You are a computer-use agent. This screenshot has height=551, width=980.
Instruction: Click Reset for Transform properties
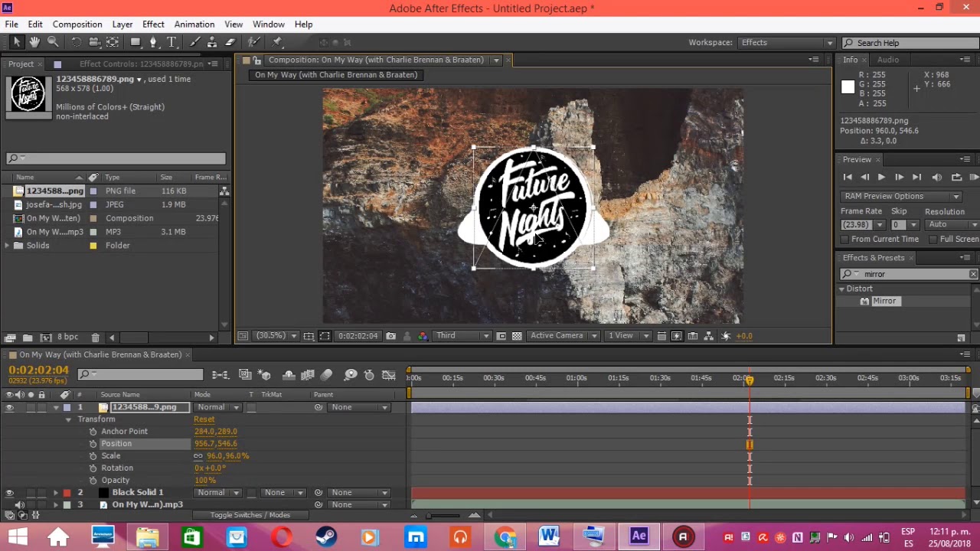coord(204,419)
